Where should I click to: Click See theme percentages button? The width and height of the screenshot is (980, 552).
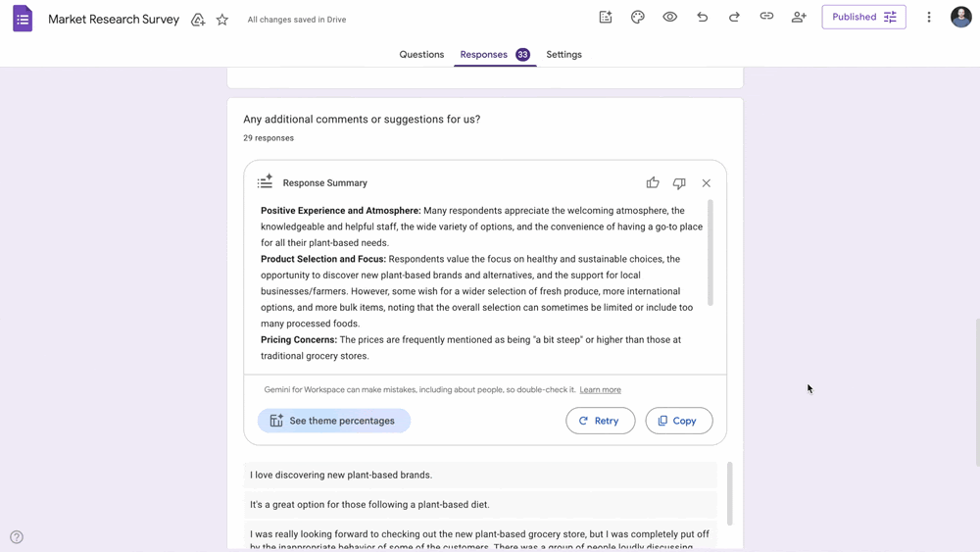(334, 421)
